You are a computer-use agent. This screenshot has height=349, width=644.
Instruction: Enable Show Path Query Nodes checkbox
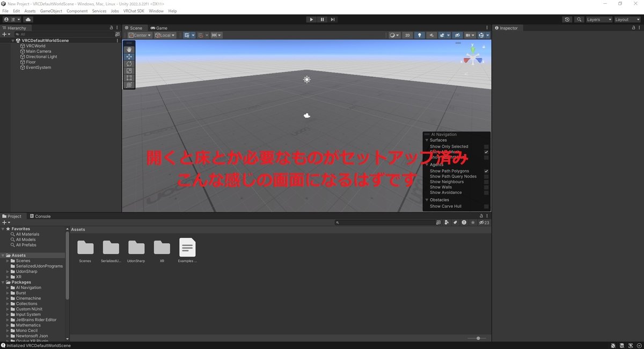486,177
